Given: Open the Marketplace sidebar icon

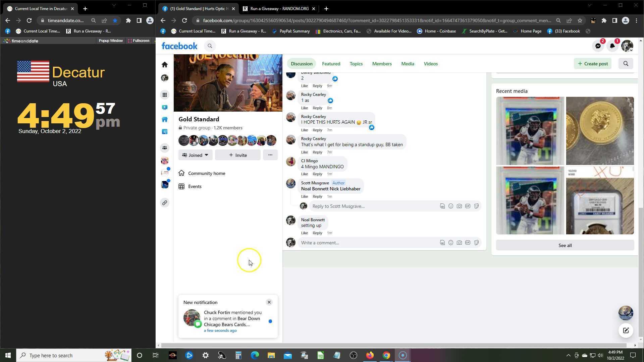Looking at the screenshot, I should point(165,120).
